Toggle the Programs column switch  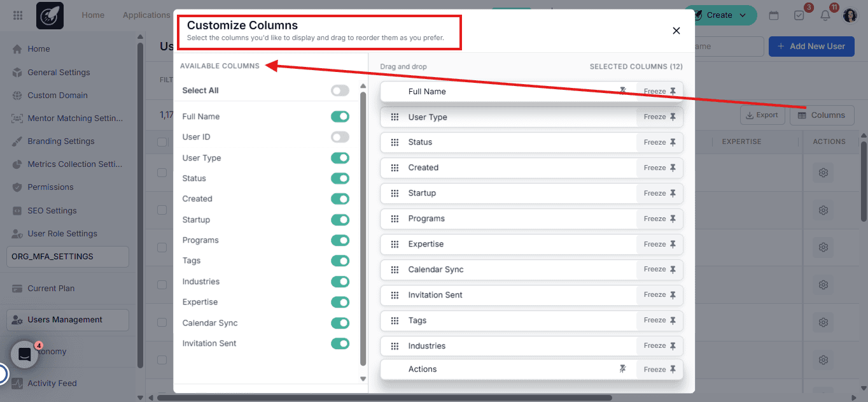tap(340, 240)
